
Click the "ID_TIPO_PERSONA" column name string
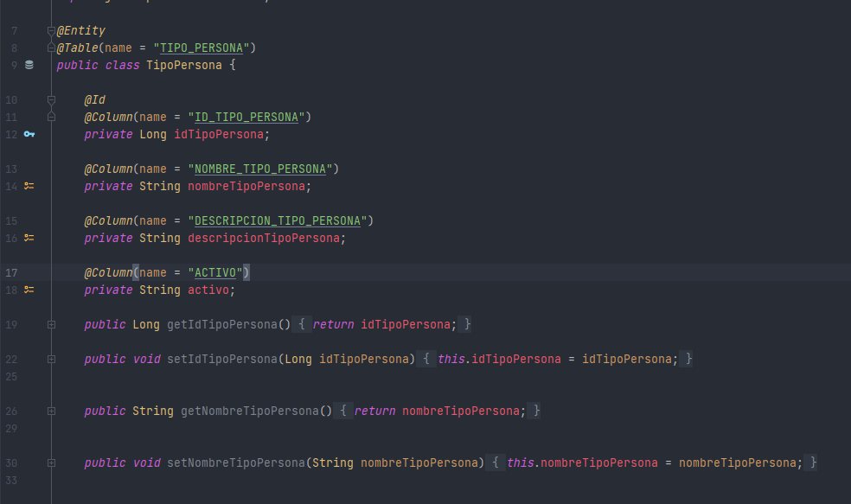(x=246, y=118)
